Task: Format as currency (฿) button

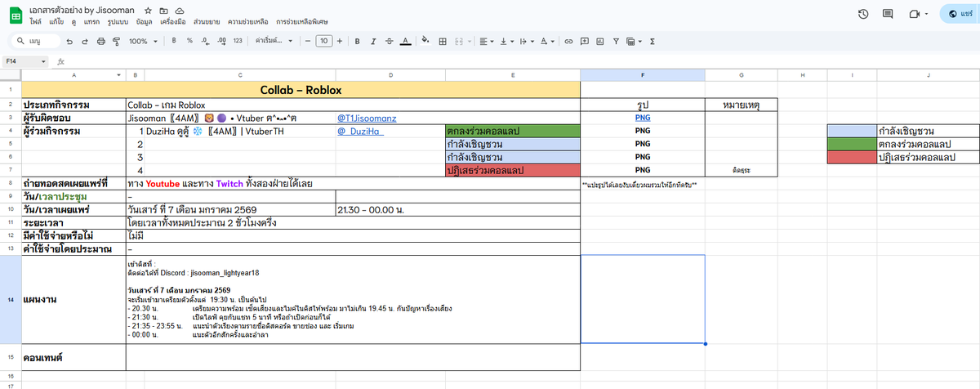Action: click(175, 41)
